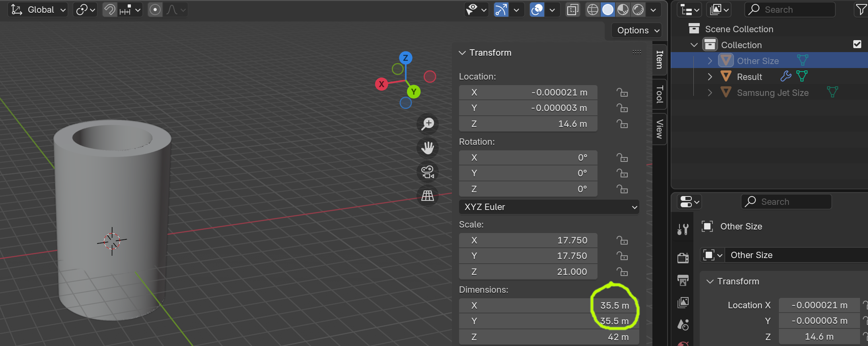Expand the Other Size object in outliner
Screen dimensions: 868x346
pos(710,60)
